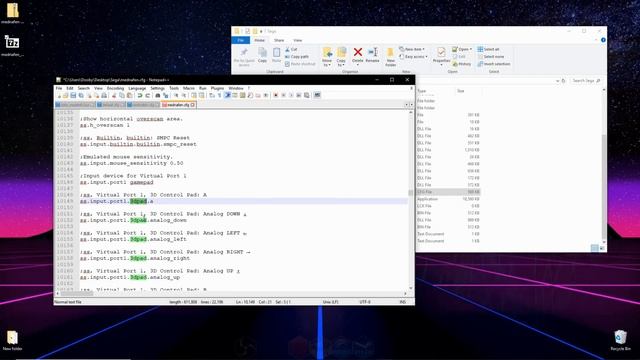The image size is (640, 360).
Task: Select the New folder icon on desktop
Action: pyautogui.click(x=12, y=341)
